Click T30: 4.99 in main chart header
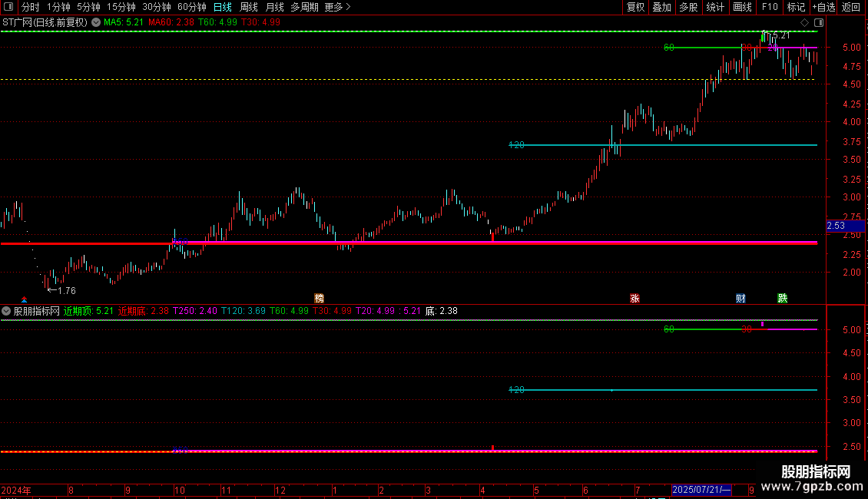868x499 pixels. coord(260,23)
